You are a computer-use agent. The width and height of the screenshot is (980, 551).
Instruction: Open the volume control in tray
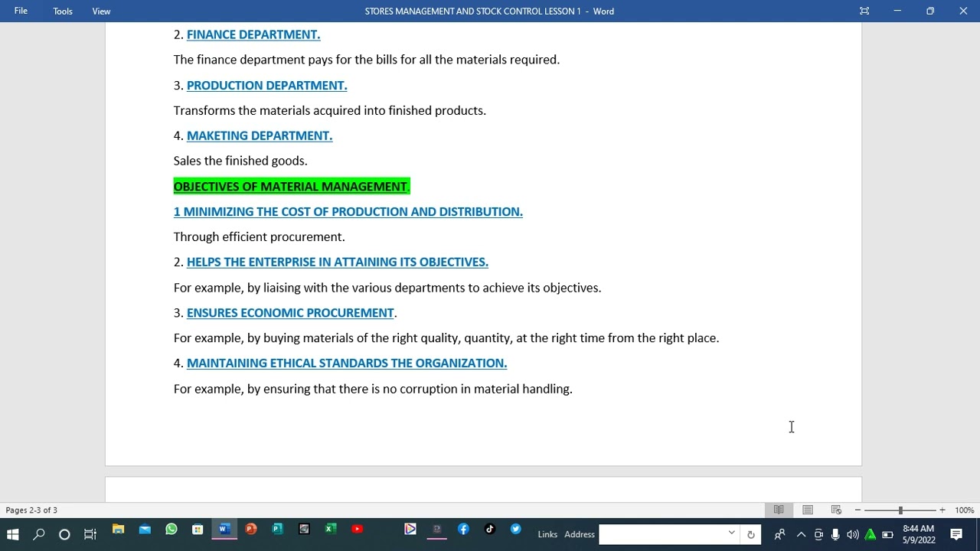tap(852, 534)
